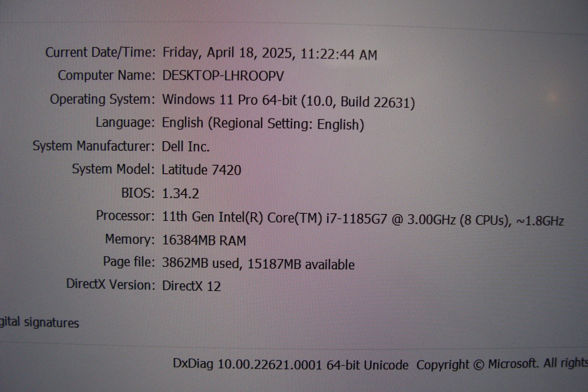This screenshot has height=392, width=588.
Task: Select the 'DirectX Version:' label
Action: (111, 284)
